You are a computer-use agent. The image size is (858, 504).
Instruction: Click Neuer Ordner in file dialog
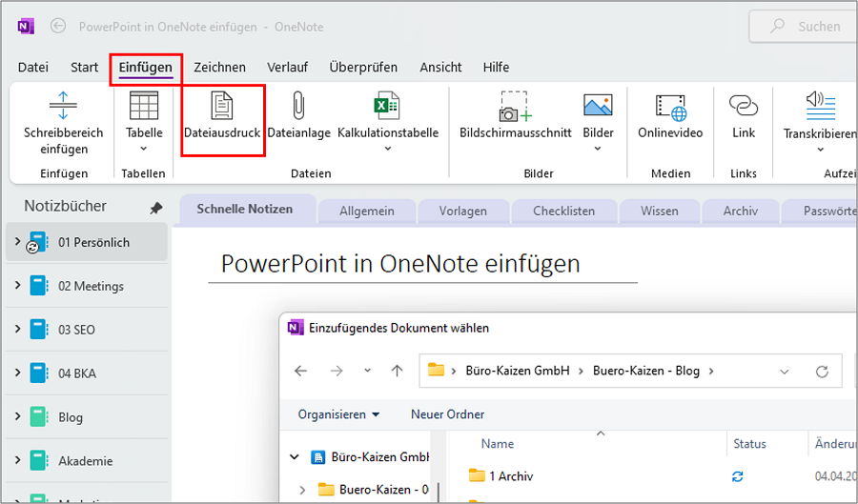click(448, 414)
